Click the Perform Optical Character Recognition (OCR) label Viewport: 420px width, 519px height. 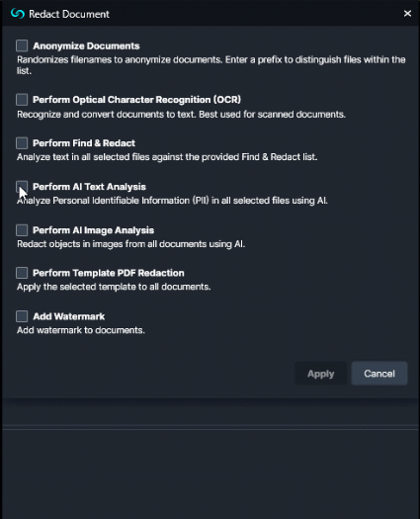(136, 100)
